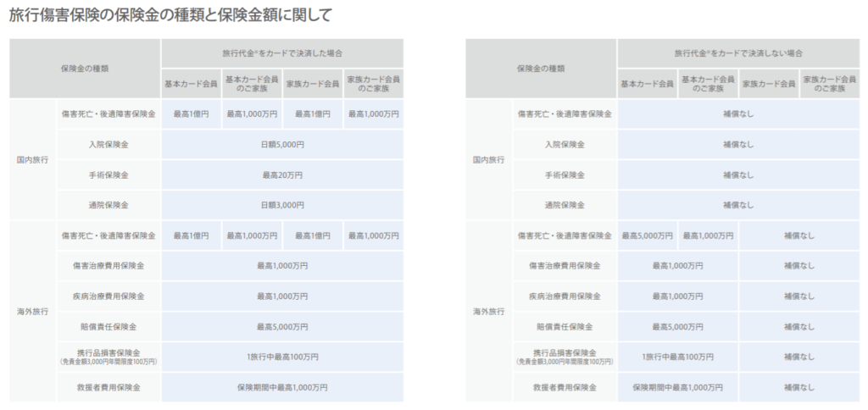The width and height of the screenshot is (868, 410).
Task: Click the 日額3,000円 outpatient amount cell
Action: tap(281, 205)
